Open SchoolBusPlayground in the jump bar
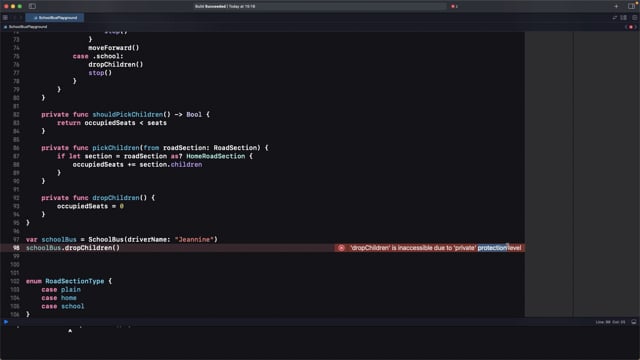 [26, 27]
